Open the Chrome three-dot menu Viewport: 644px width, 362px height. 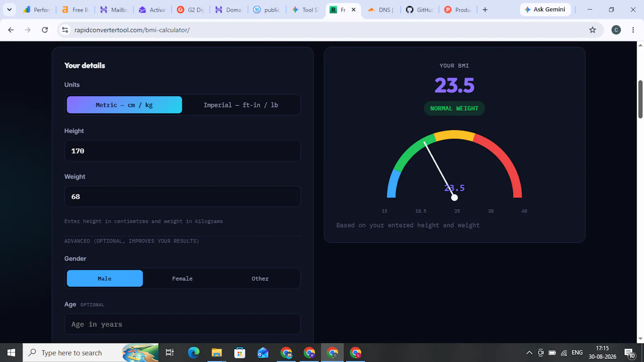[633, 30]
